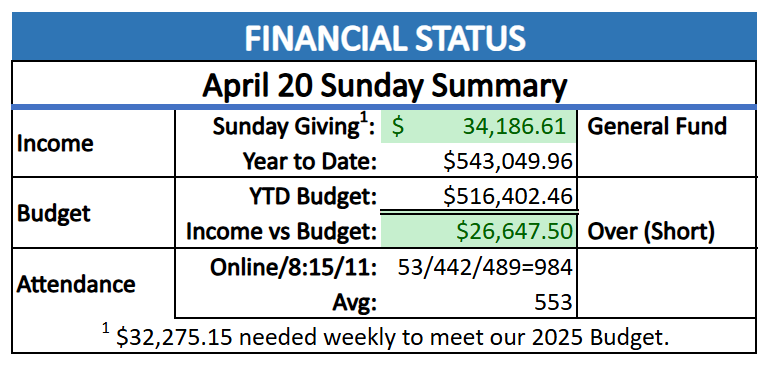Image resolution: width=770 pixels, height=365 pixels.
Task: Select the April 20 Sunday Summary title
Action: pos(385,85)
